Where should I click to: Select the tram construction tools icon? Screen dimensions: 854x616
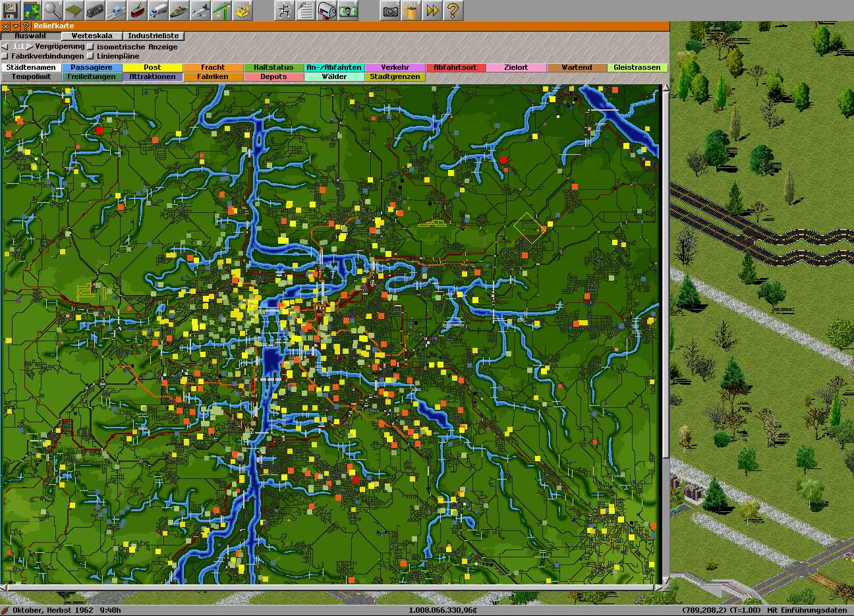137,11
